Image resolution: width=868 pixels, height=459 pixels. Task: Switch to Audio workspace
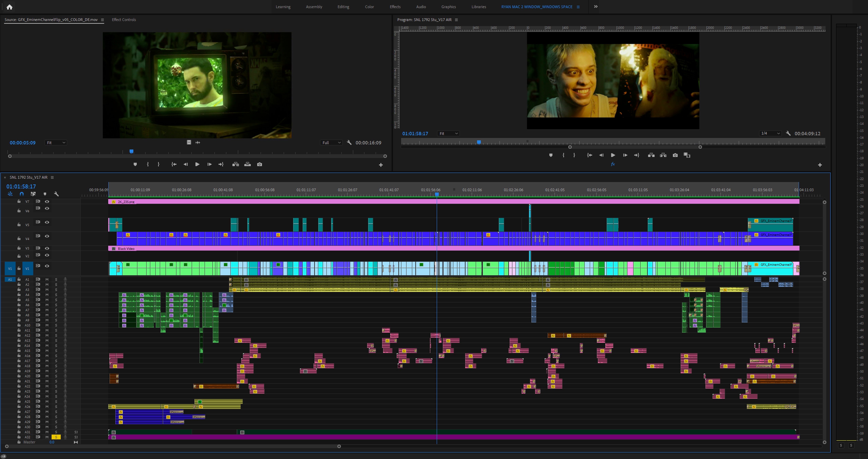click(x=421, y=7)
